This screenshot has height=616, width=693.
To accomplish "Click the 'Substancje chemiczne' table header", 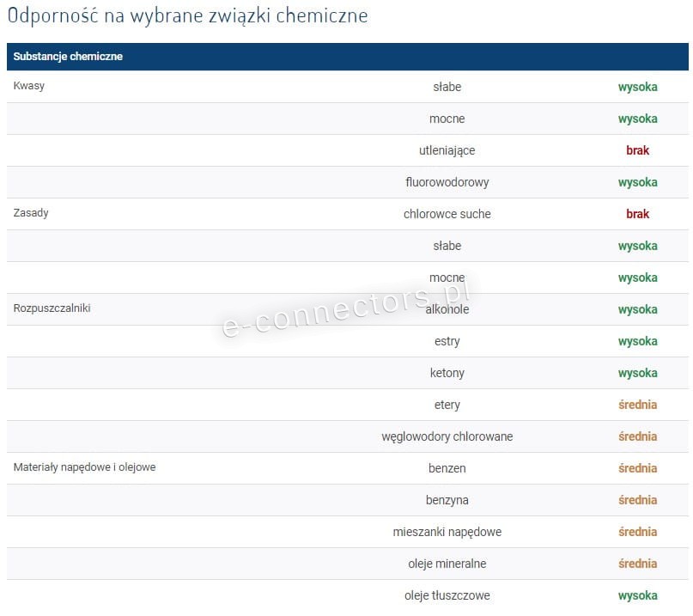I will coord(68,57).
